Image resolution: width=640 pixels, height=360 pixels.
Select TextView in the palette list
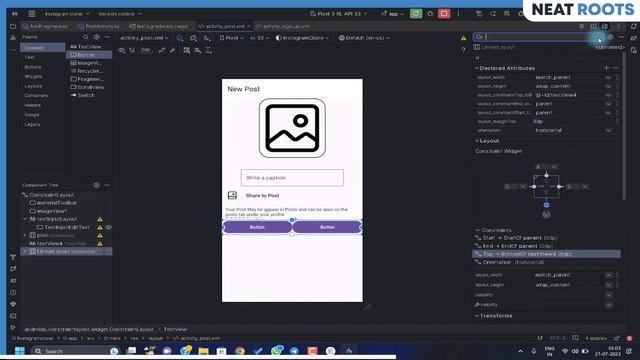click(x=86, y=47)
